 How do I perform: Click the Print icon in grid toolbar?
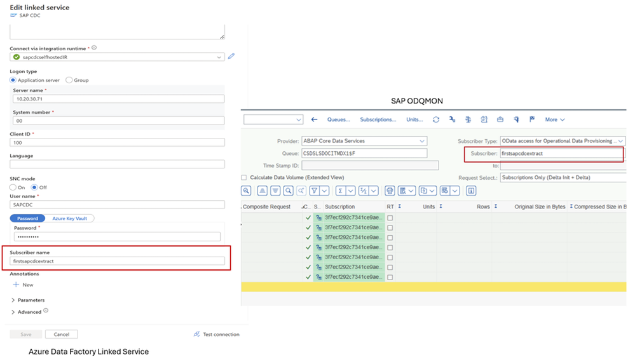point(390,191)
